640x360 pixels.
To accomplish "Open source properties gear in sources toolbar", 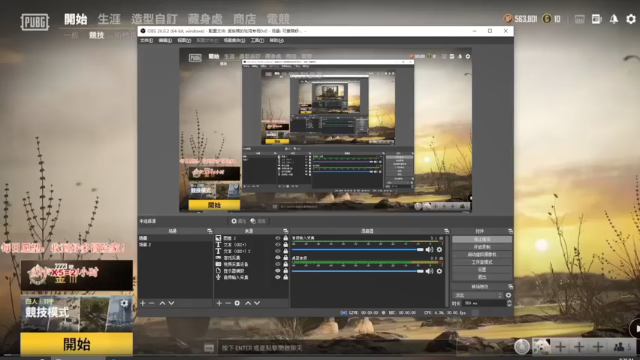I will (237, 303).
